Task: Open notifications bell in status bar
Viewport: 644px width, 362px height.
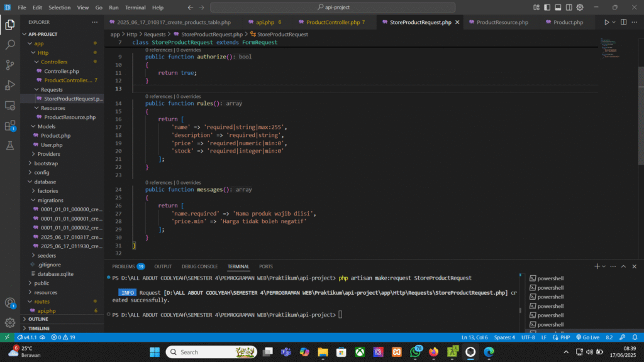Action: [x=635, y=337]
